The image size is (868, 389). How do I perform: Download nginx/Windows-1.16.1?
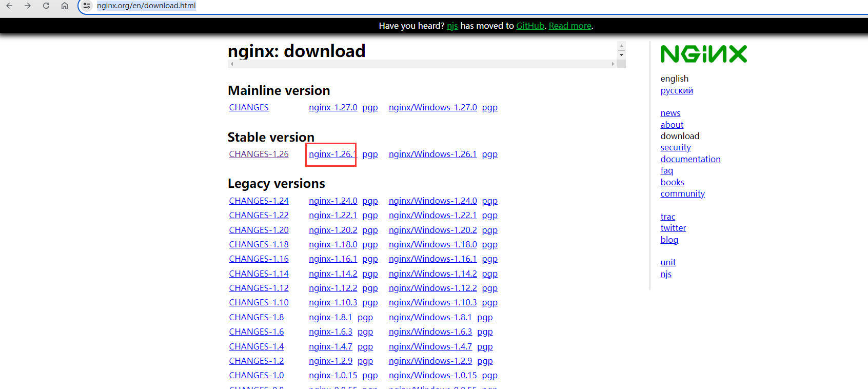coord(432,259)
